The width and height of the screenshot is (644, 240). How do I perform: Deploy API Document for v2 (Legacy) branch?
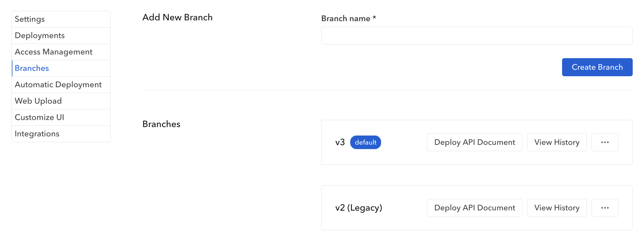point(475,208)
